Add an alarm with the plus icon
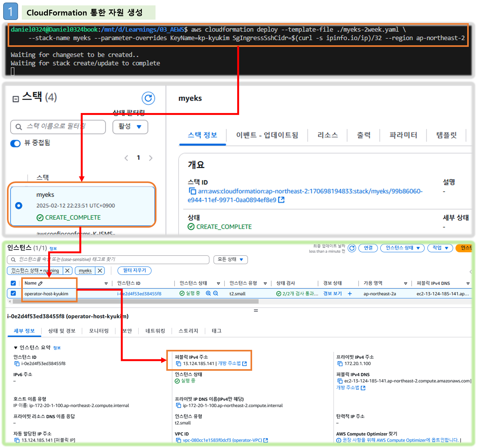The height and width of the screenshot is (448, 477). point(350,293)
